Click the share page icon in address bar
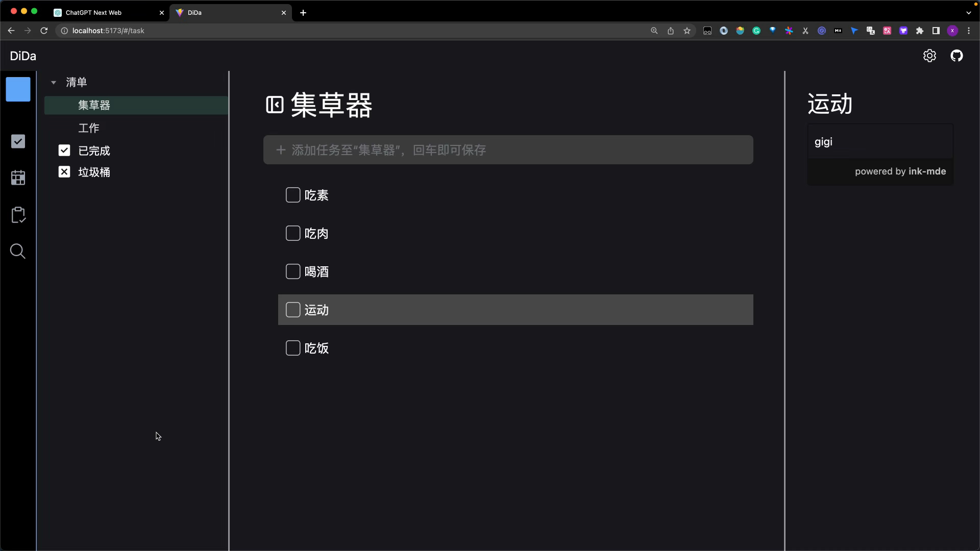The height and width of the screenshot is (551, 980). pos(671,31)
